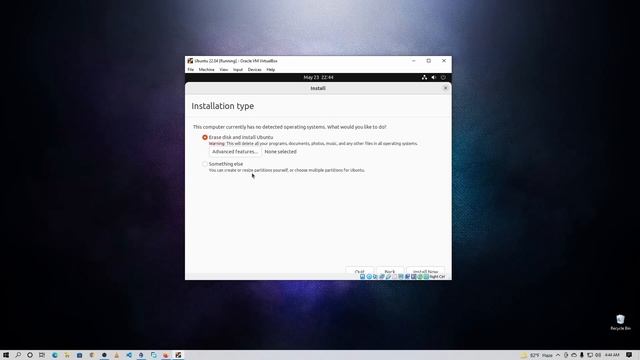Open Windows taskbar search
The height and width of the screenshot is (360, 640).
(x=18, y=355)
